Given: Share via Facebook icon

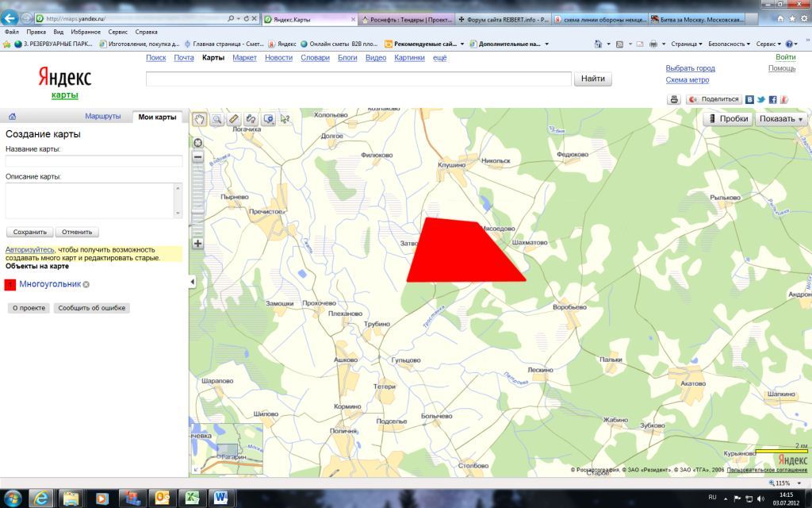Looking at the screenshot, I should pyautogui.click(x=772, y=99).
